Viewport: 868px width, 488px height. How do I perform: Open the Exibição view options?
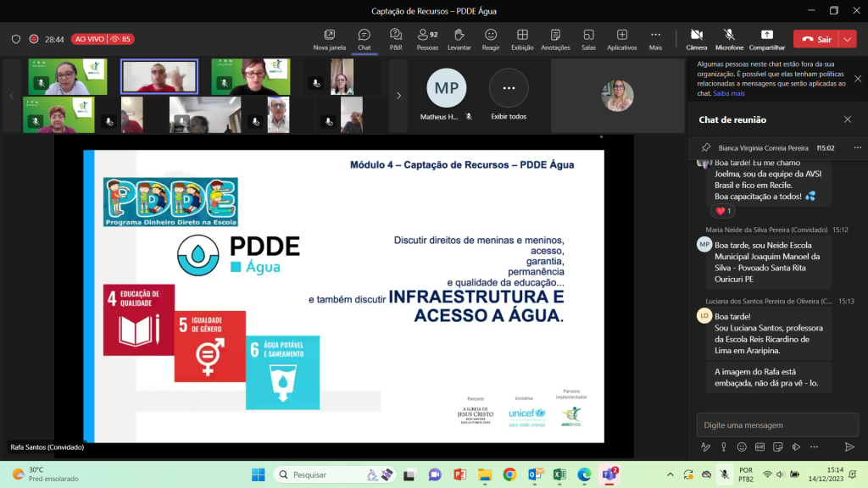[x=522, y=39]
